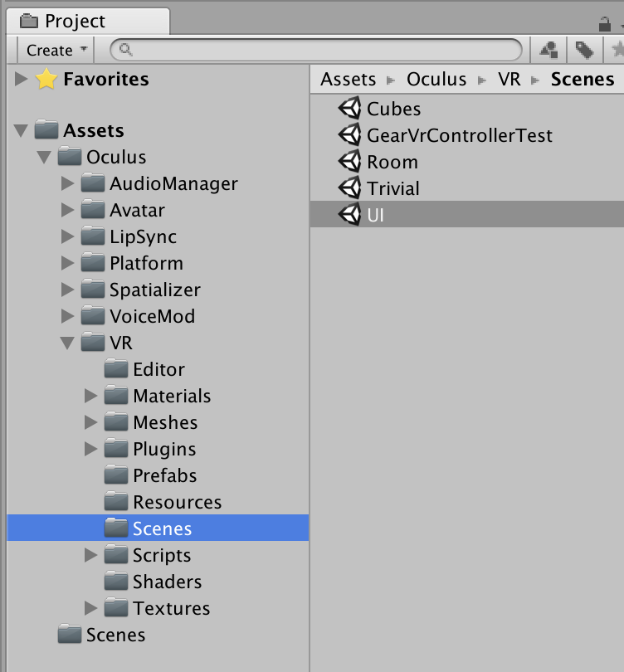Expand the Scripts folder
The width and height of the screenshot is (624, 672).
[90, 555]
